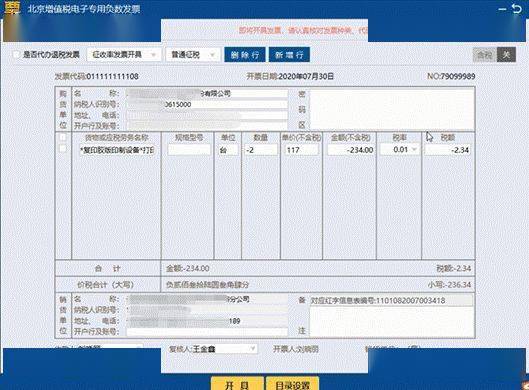Click the 小写:-236.34 total text
The image size is (529, 390).
449,284
